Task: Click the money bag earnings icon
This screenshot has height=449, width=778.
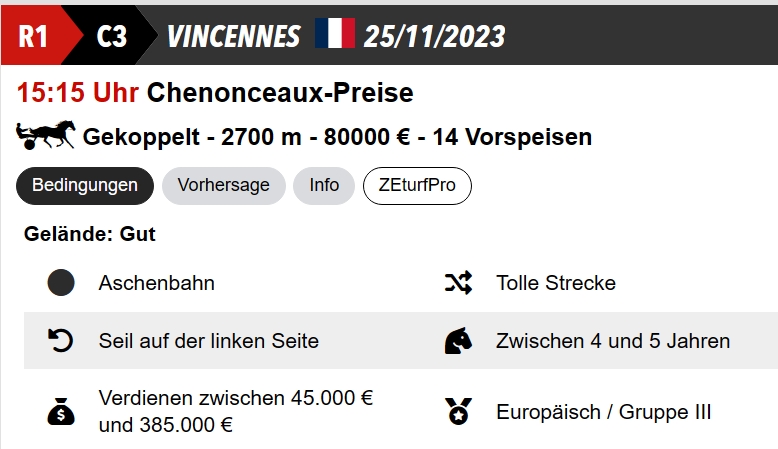Action: (61, 411)
